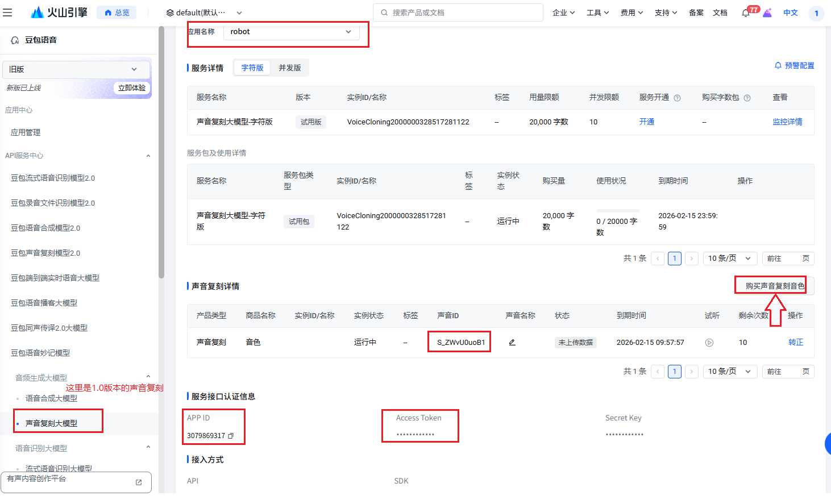Select 声音复刻大模型 in the sidebar
831x504 pixels.
pyautogui.click(x=51, y=423)
